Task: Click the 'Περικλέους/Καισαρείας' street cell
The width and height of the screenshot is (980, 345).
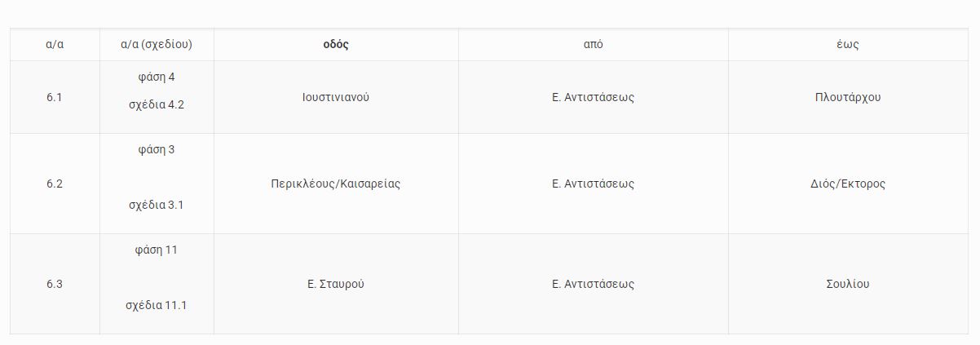Action: (336, 184)
